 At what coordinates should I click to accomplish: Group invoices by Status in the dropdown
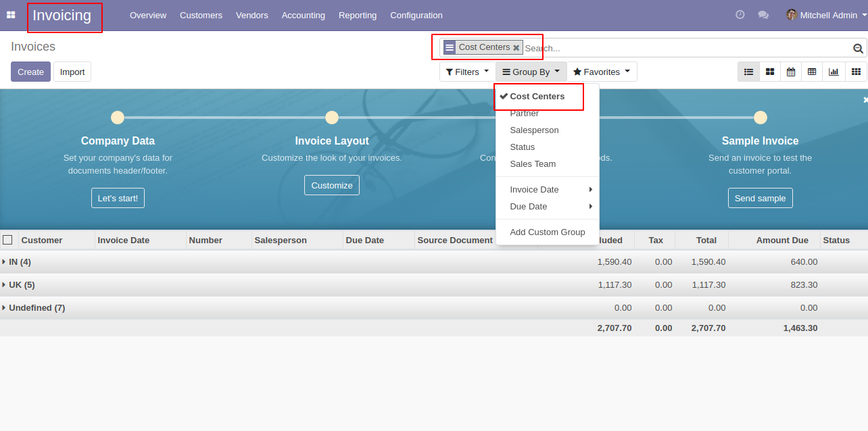pos(548,147)
